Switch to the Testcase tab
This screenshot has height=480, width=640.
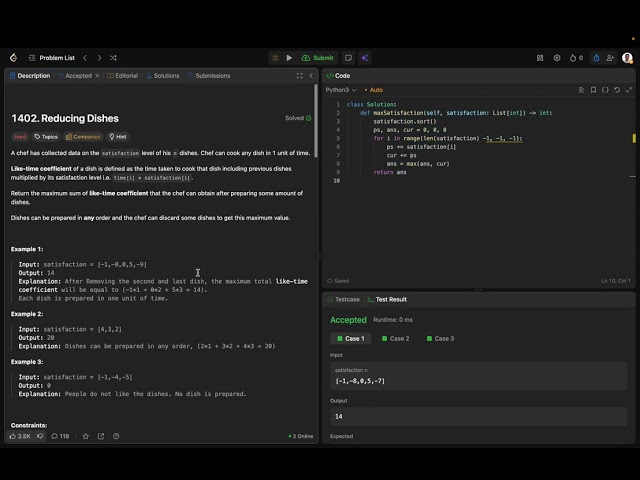click(x=343, y=299)
